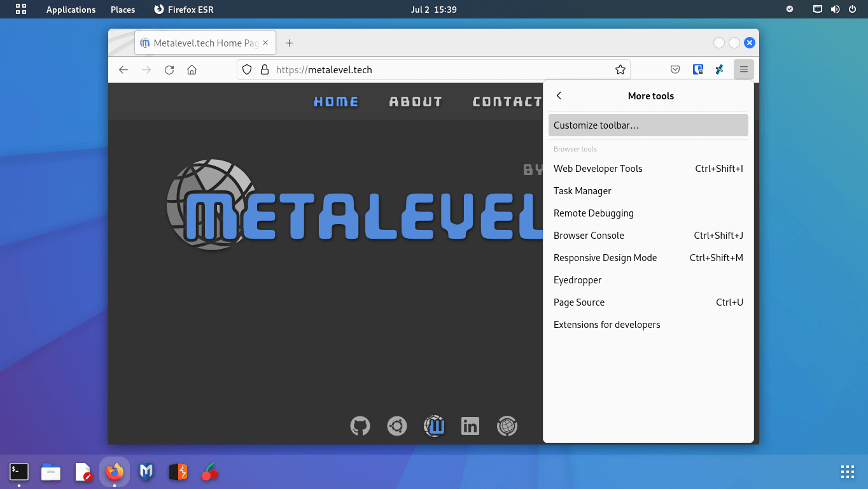Go to the HOME nav link
Viewport: 868px width, 489px height.
336,102
